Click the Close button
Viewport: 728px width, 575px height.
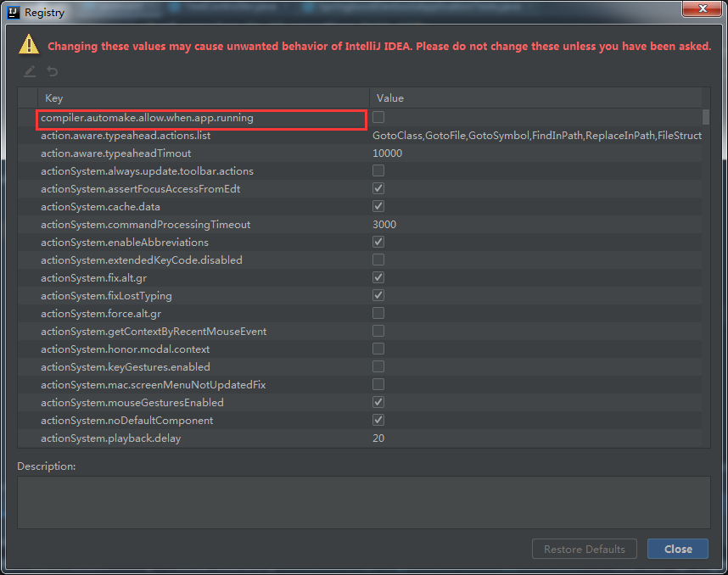(x=678, y=549)
